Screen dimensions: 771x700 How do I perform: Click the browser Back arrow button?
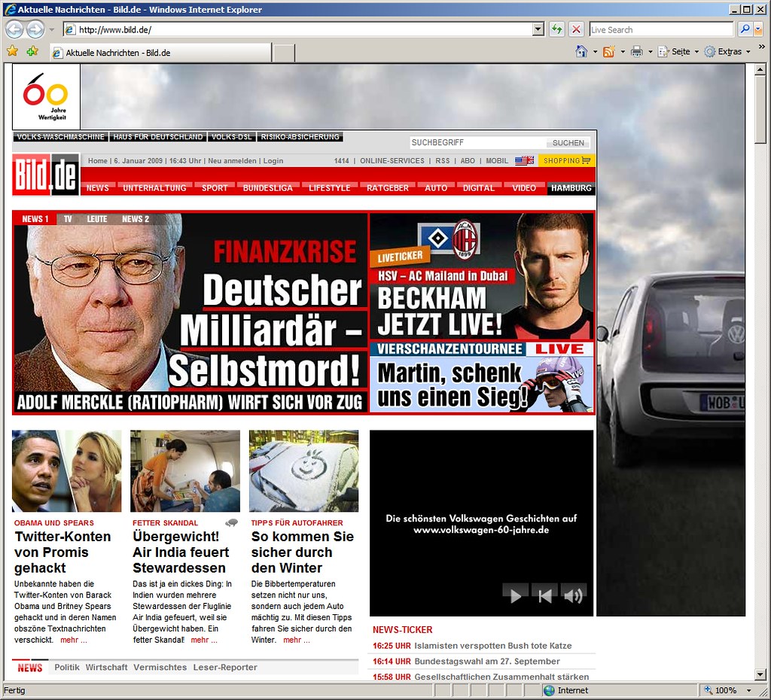click(x=15, y=29)
